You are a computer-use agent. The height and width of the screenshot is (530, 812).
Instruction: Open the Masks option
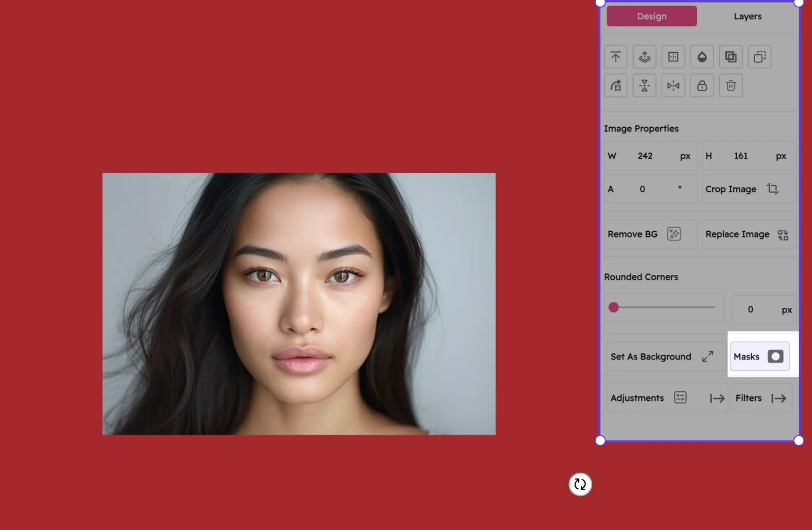[x=760, y=357]
